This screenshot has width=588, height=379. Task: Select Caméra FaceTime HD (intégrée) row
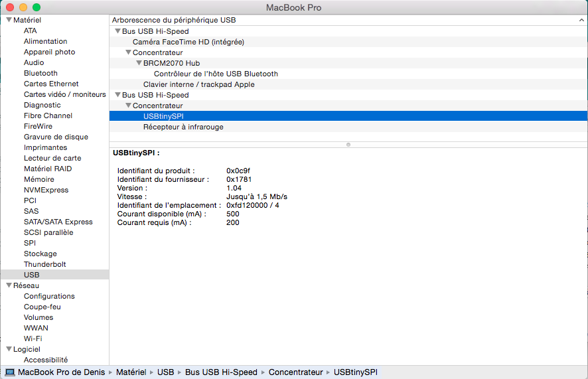click(348, 42)
